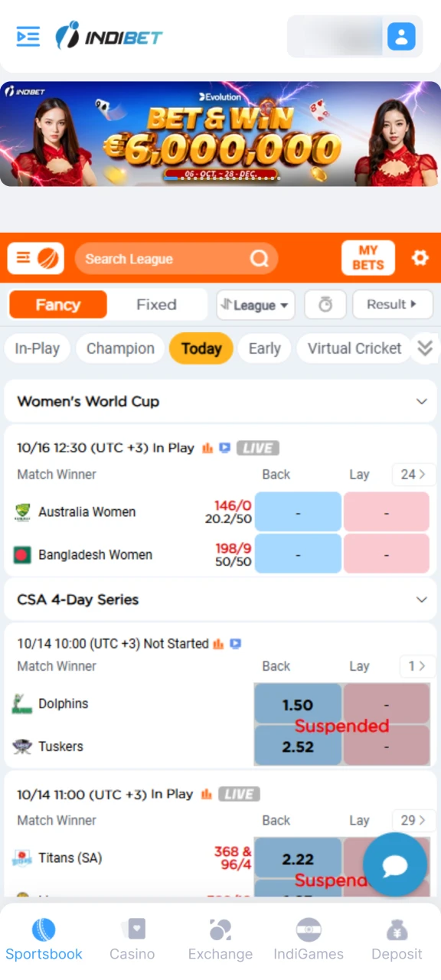441x980 pixels.
Task: Select the Today matches filter
Action: [x=201, y=348]
